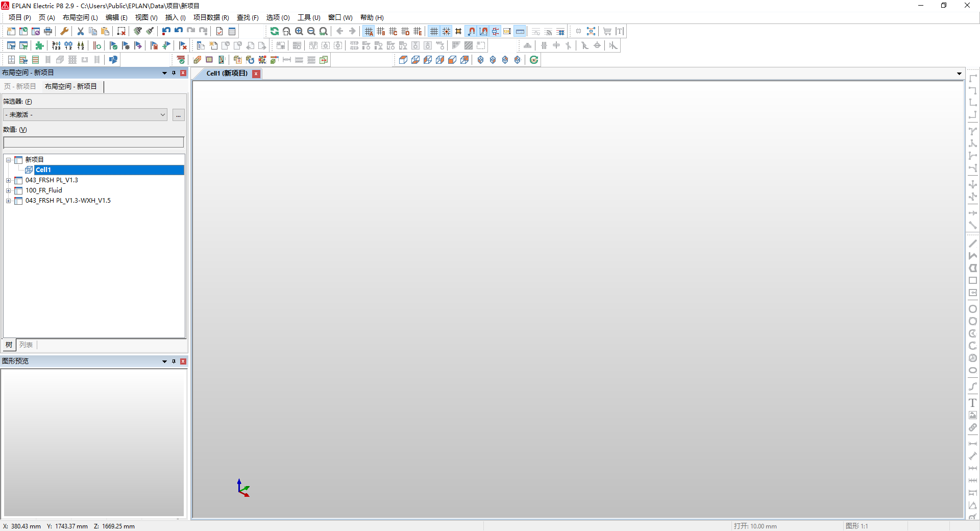The image size is (980, 531).
Task: Open project settings with the wrench icon
Action: 64,31
